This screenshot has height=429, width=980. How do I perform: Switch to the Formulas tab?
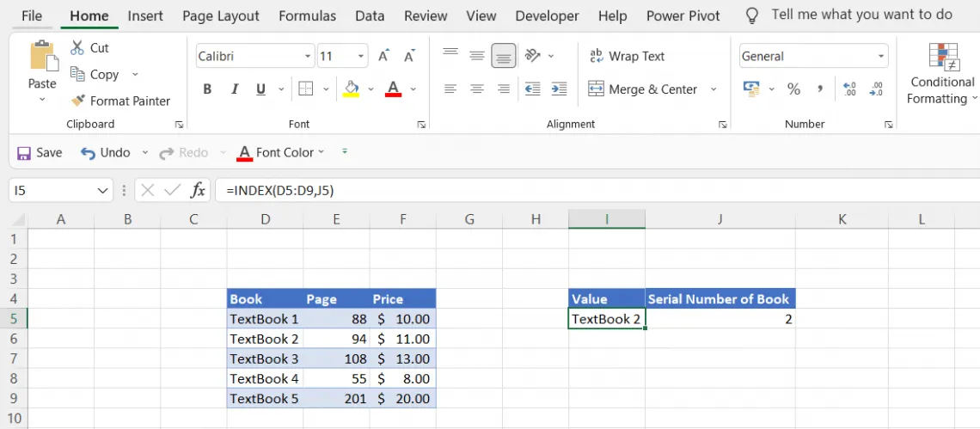[307, 15]
